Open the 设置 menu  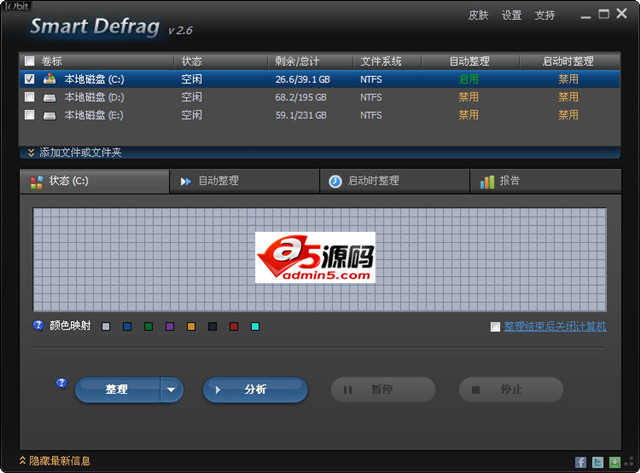[511, 16]
